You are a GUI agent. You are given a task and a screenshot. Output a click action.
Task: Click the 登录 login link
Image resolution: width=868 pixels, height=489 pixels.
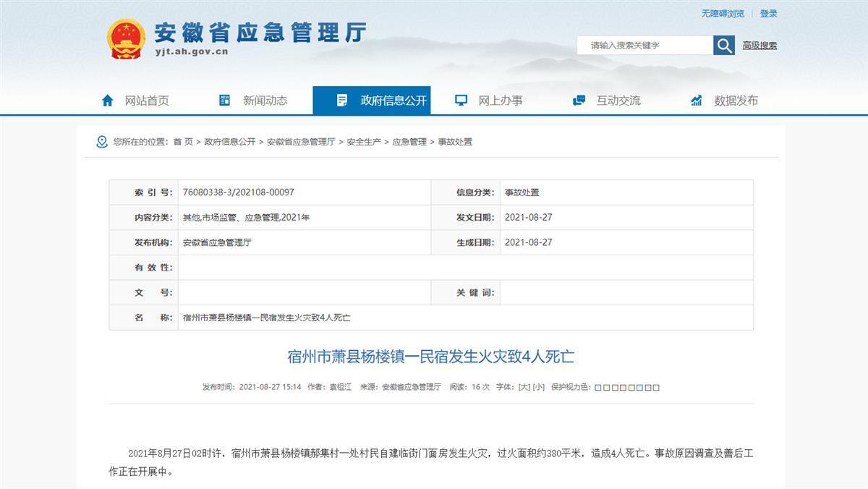click(769, 14)
